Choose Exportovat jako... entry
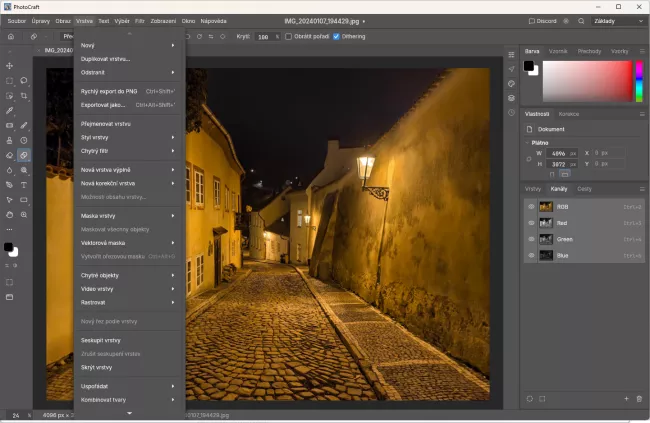 tap(128, 105)
